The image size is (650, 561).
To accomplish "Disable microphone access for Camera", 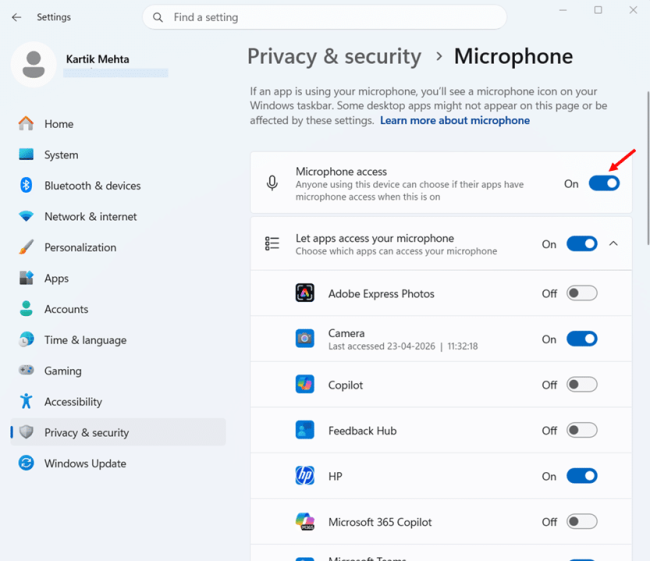I will [x=582, y=339].
